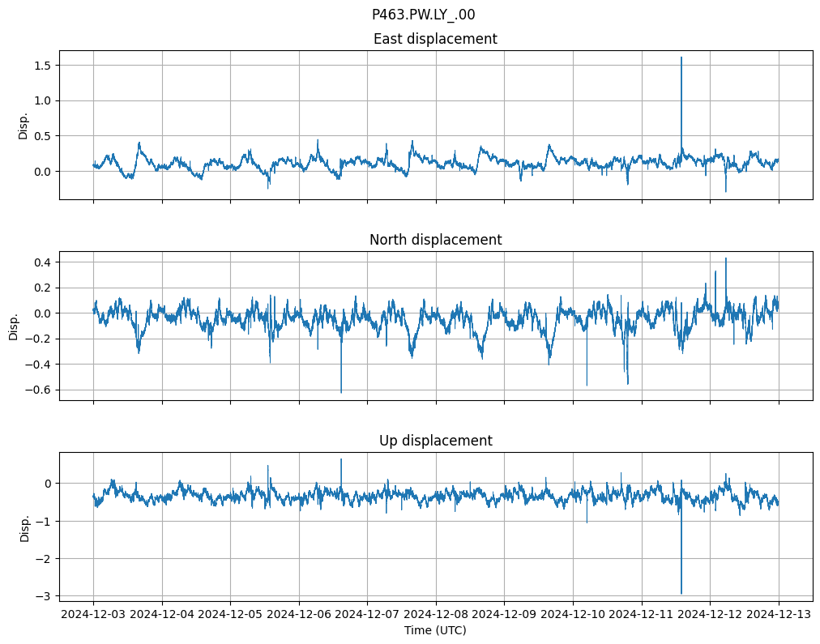The image size is (820, 644).
Task: Select the East displacement subplot title
Action: click(x=435, y=39)
